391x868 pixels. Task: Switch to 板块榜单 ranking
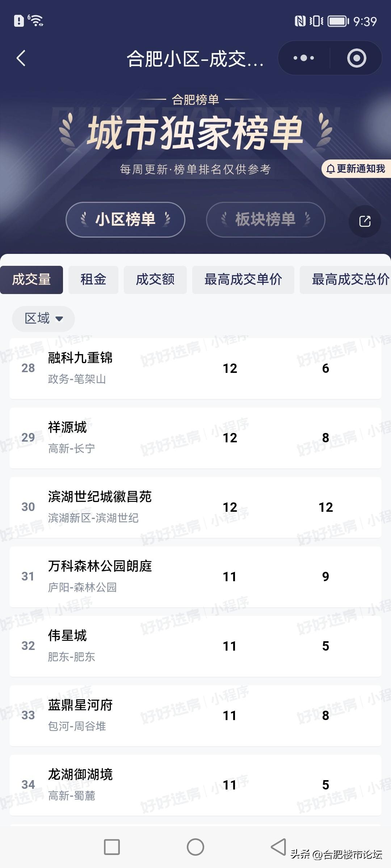(x=265, y=220)
